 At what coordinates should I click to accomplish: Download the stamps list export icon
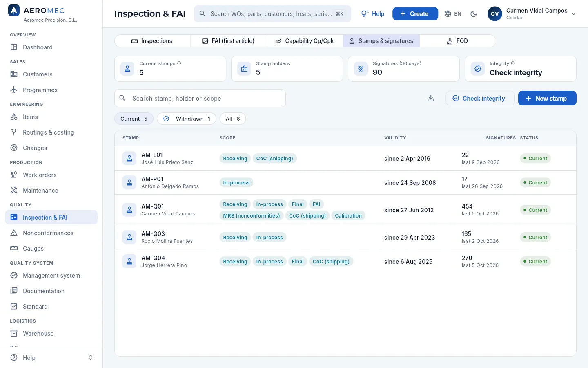(x=431, y=98)
